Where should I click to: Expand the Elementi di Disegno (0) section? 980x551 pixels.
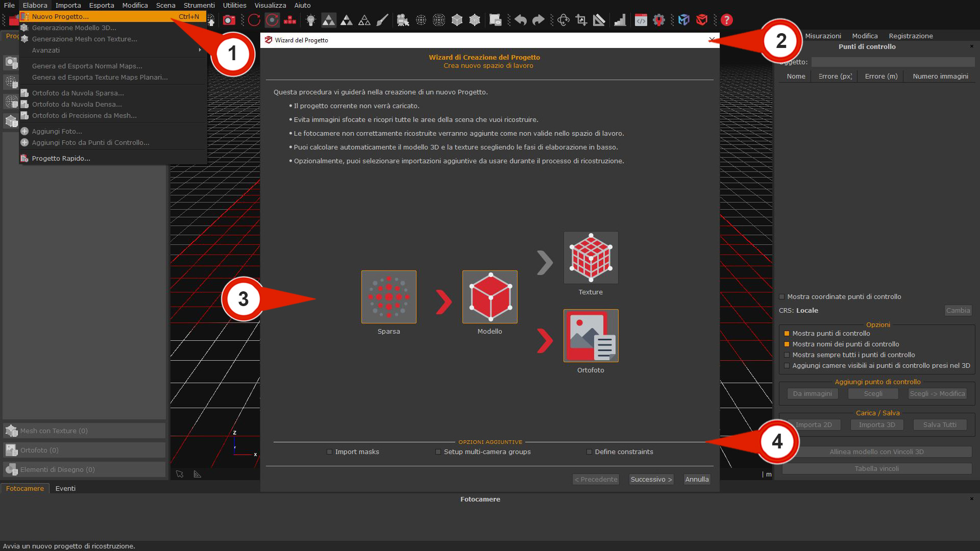click(x=84, y=469)
